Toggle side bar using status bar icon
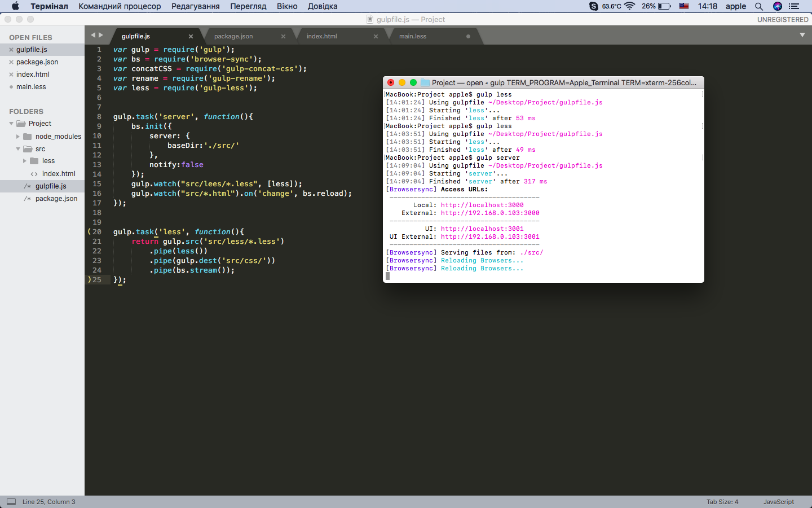 (x=11, y=502)
